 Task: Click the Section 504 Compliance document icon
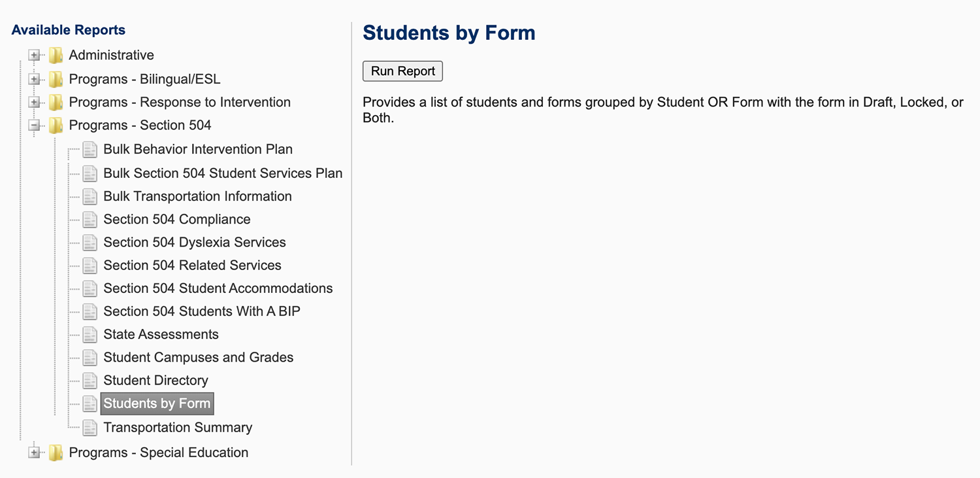point(90,220)
